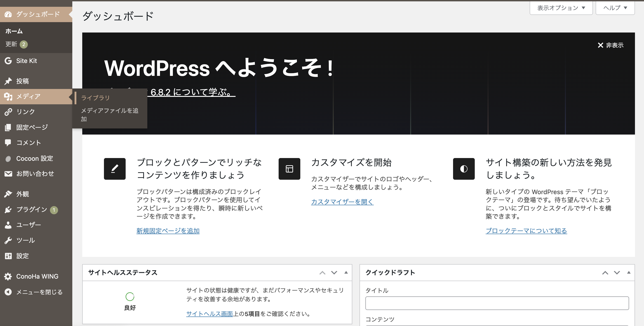Click the ダッシュボード page heading

coord(118,16)
